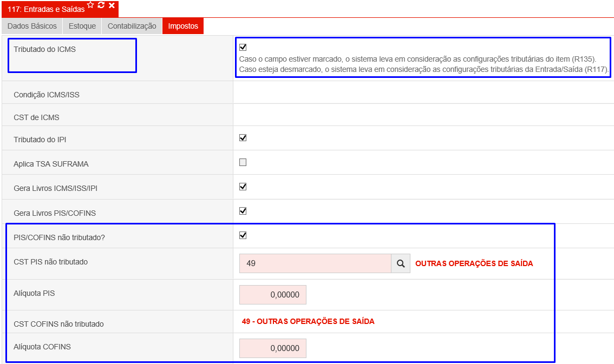Click the red text beside the CST PIS field
The width and height of the screenshot is (614, 364).
[474, 263]
